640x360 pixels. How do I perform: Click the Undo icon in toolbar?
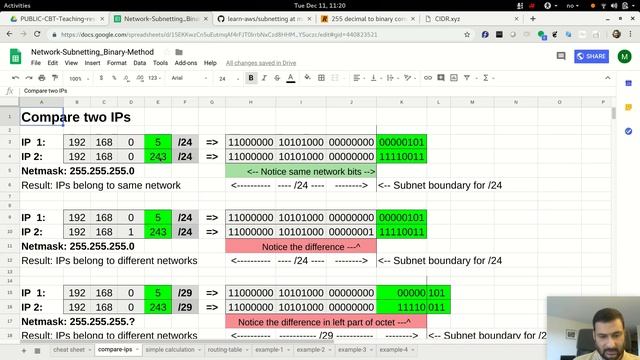pyautogui.click(x=16, y=78)
